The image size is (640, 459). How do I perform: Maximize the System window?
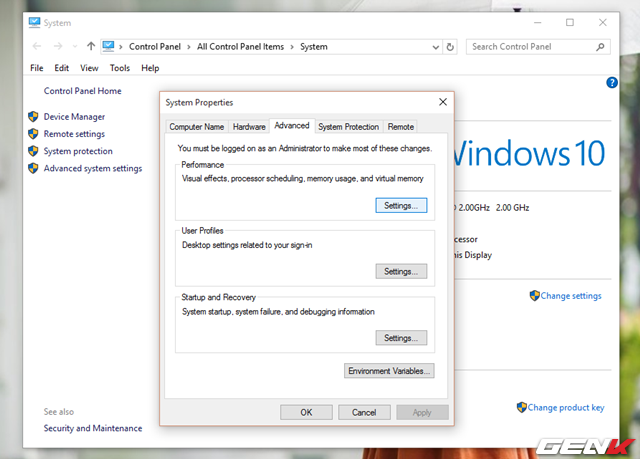[570, 22]
